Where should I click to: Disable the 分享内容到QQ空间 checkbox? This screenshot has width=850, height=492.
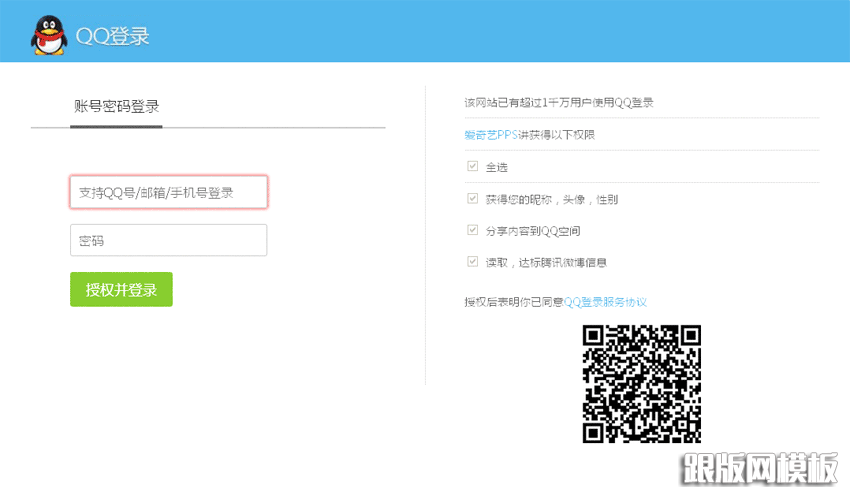(472, 230)
